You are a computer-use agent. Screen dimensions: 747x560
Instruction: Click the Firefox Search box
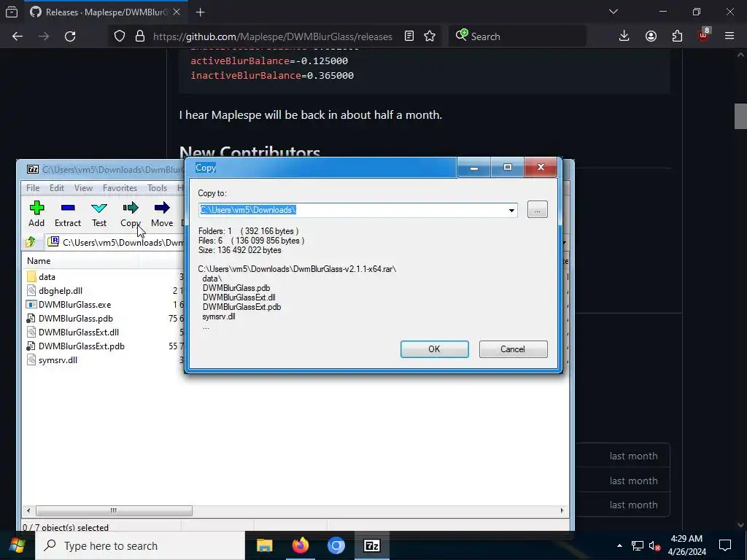517,36
